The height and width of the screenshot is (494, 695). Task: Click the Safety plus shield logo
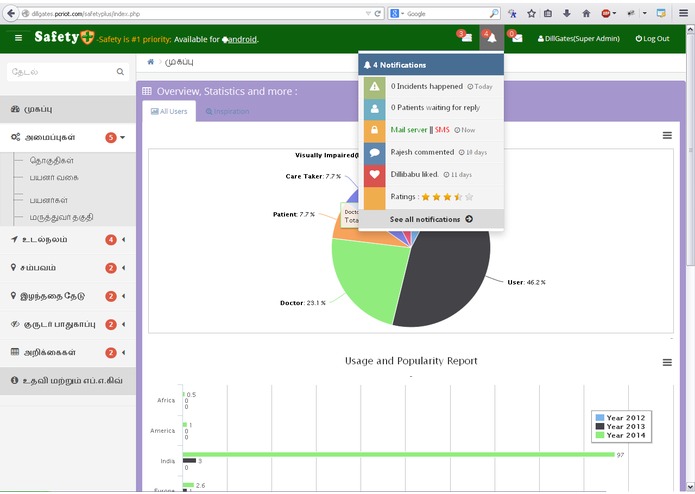tap(87, 37)
